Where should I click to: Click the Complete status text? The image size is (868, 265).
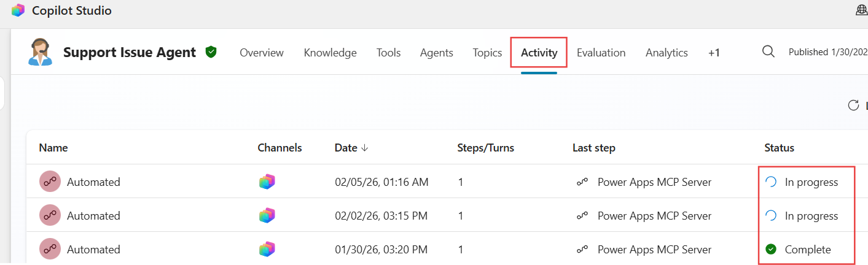pos(808,249)
